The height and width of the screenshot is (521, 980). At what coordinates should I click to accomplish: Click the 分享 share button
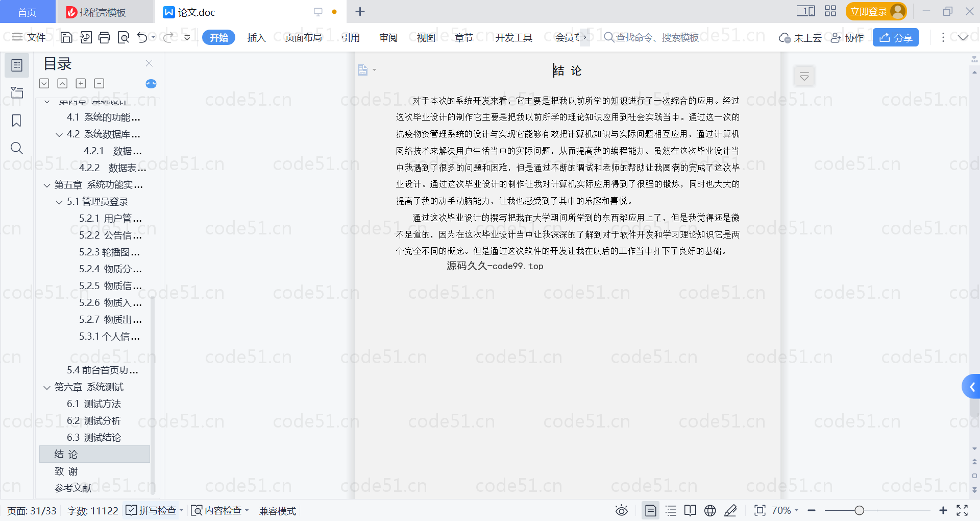click(x=896, y=37)
